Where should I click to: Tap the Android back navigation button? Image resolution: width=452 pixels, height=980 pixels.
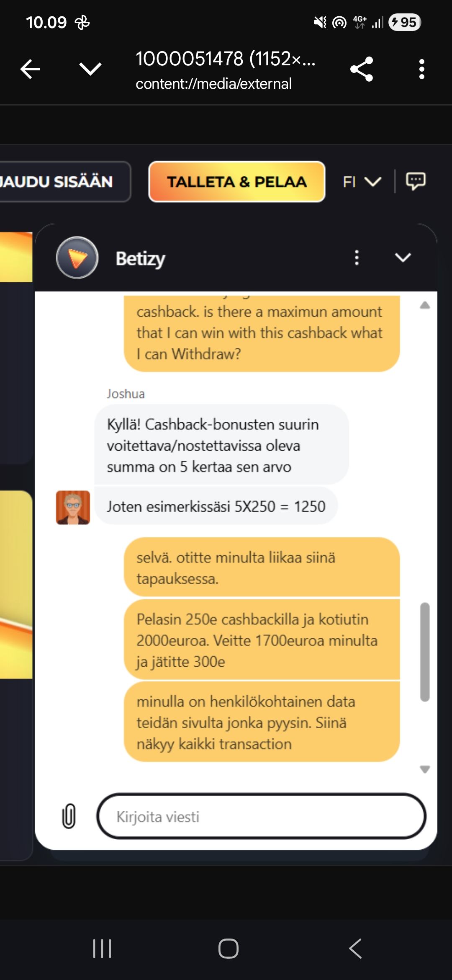click(x=355, y=949)
